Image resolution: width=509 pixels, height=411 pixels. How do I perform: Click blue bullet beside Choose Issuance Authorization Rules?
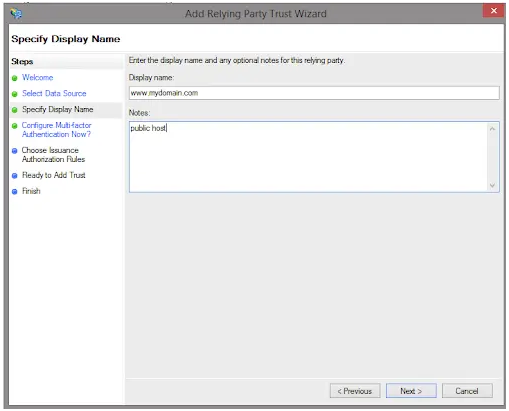[14, 151]
